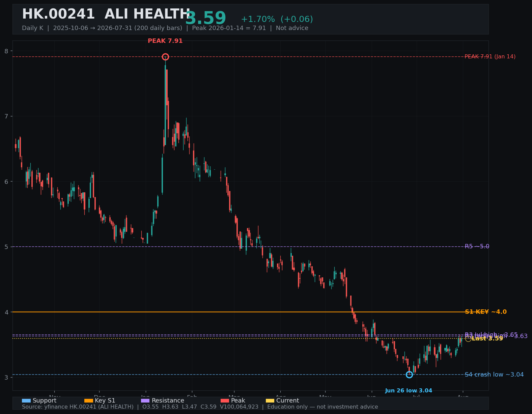The image size is (532, 414).
Task: Click the y-axis tick label 4
Action: (6, 312)
